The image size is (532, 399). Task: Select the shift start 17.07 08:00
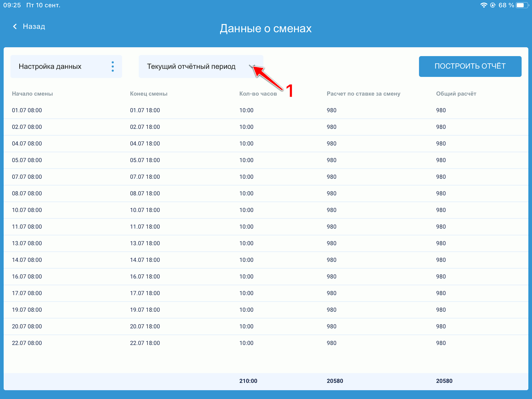27,293
